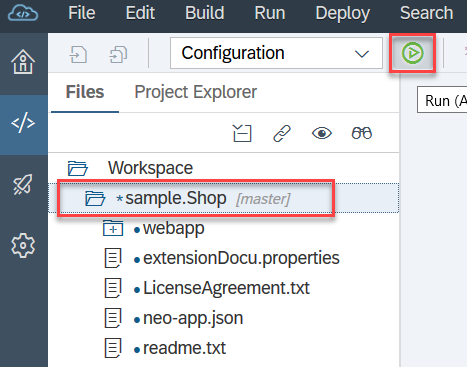Click the binoculars search icon
This screenshot has width=467, height=367.
pos(362,133)
